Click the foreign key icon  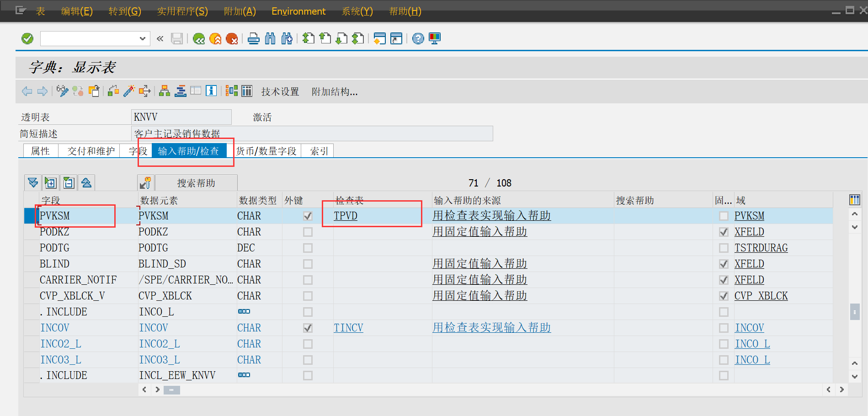click(146, 183)
